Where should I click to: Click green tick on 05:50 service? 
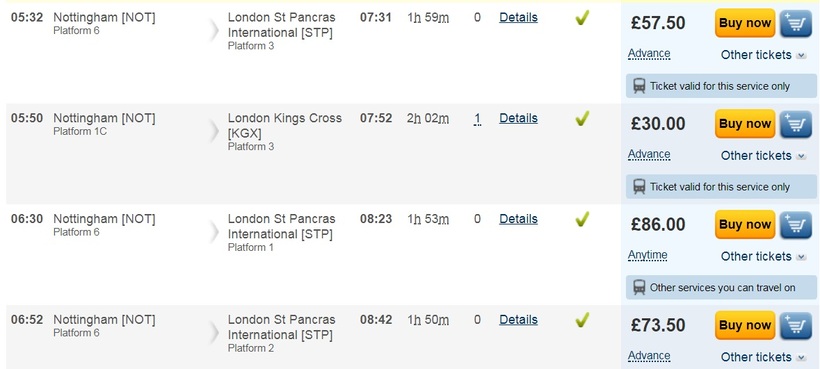pyautogui.click(x=582, y=119)
